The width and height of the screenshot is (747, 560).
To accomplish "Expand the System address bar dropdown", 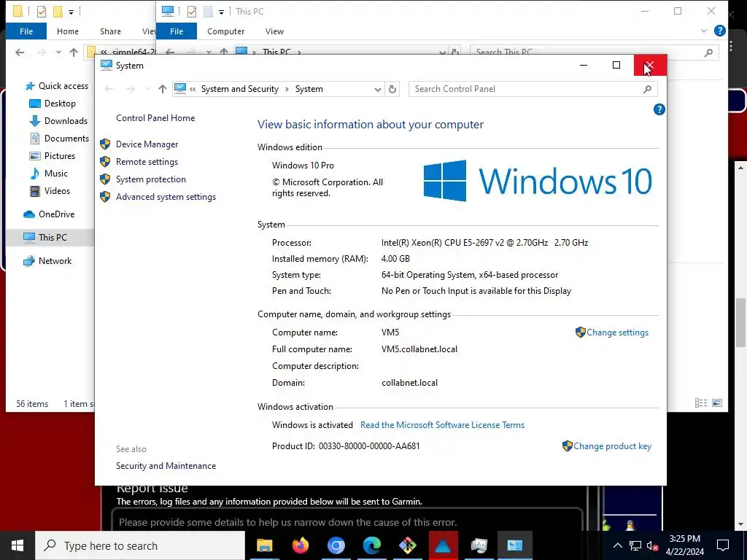I will point(377,89).
